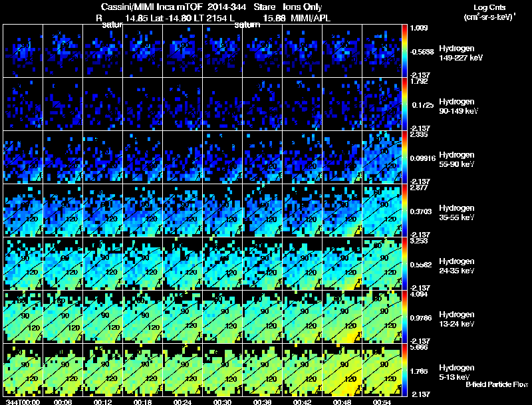Click the Hydrogen 13-24 keV panel at 00:06
532x405 pixels.
(x=63, y=317)
